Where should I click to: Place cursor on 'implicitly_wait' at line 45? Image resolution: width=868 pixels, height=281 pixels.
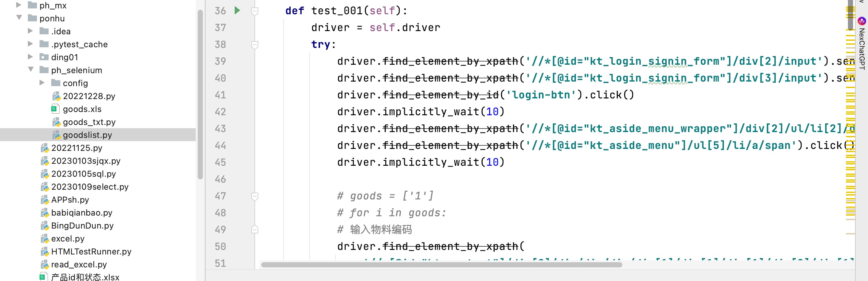tap(431, 162)
